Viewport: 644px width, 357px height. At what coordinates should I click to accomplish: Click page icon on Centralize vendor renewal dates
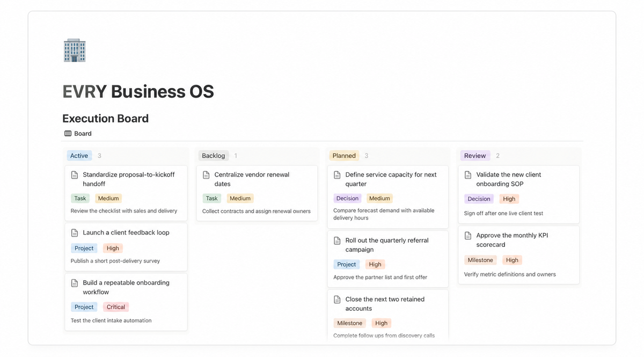pyautogui.click(x=206, y=175)
